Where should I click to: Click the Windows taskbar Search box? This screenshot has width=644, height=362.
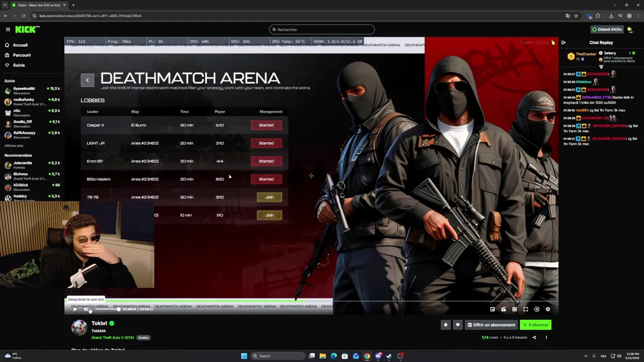278,356
